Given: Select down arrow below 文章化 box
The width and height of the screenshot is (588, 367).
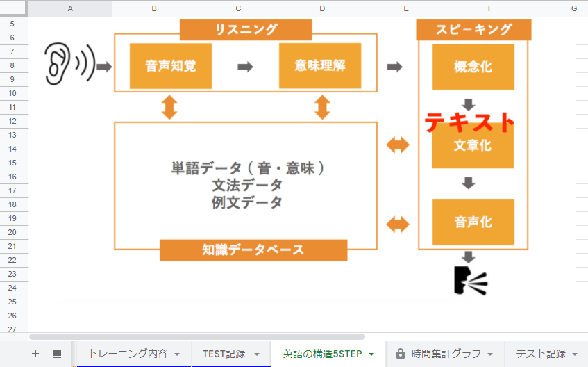Looking at the screenshot, I should tap(469, 183).
